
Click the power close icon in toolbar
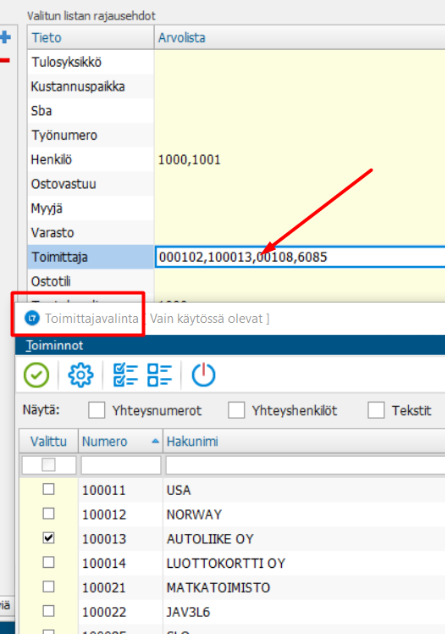pos(203,375)
